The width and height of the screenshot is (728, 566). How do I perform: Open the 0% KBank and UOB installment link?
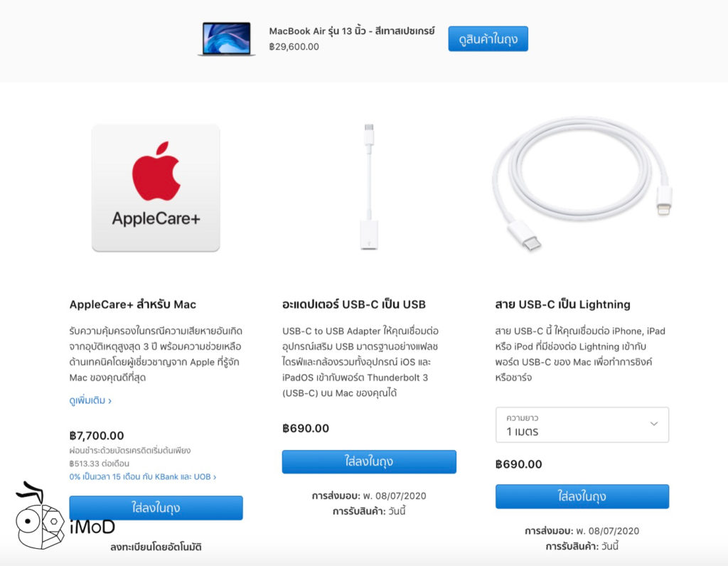pos(143,476)
